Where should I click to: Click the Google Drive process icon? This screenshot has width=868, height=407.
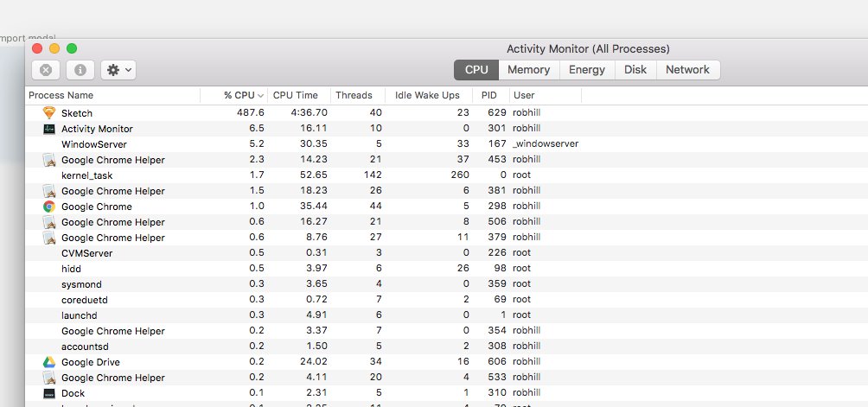click(49, 362)
